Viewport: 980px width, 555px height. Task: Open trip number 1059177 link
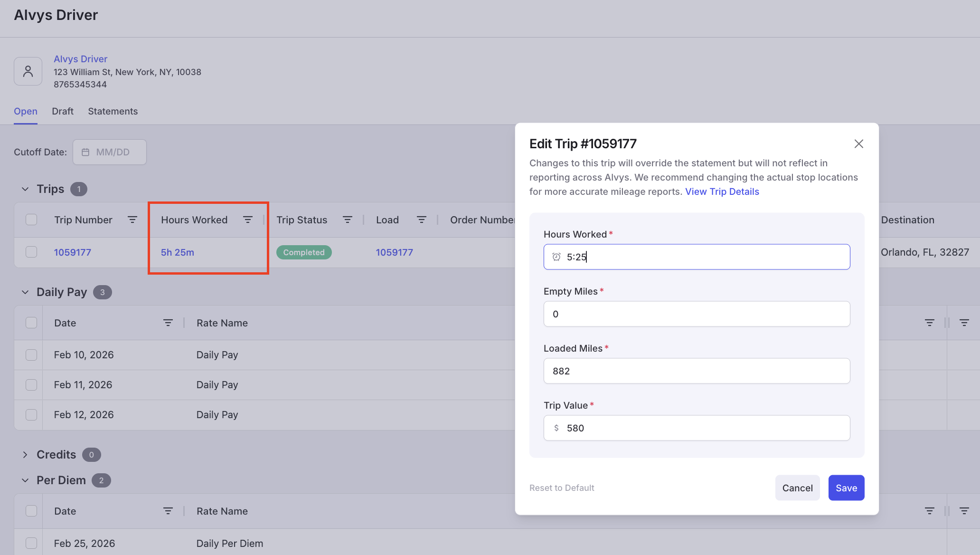(72, 252)
